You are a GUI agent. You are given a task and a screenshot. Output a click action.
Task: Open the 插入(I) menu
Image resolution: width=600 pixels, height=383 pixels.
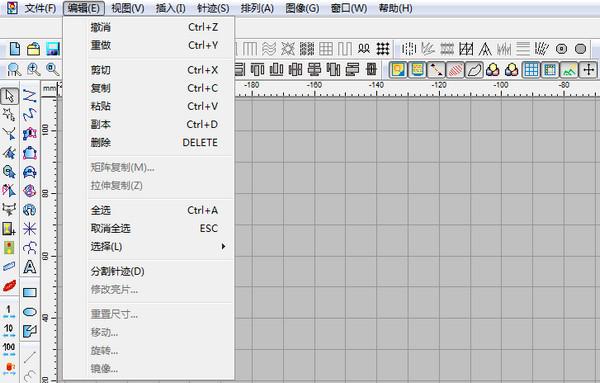click(171, 8)
